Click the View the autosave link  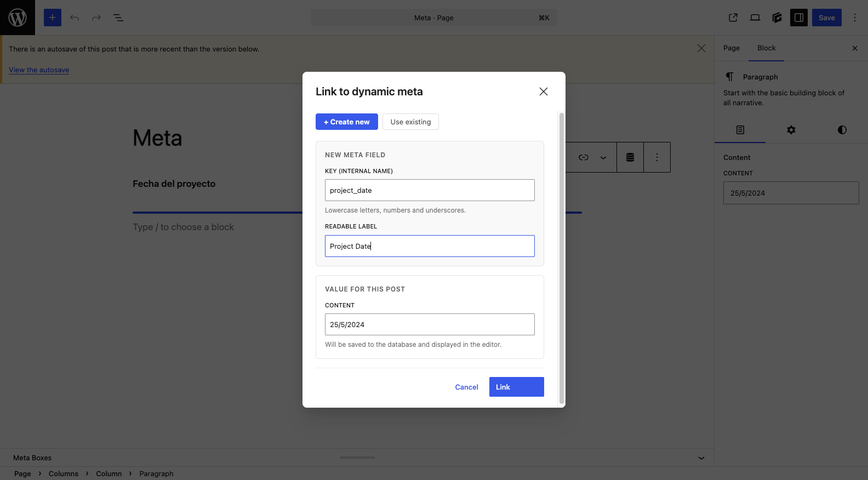(x=39, y=70)
